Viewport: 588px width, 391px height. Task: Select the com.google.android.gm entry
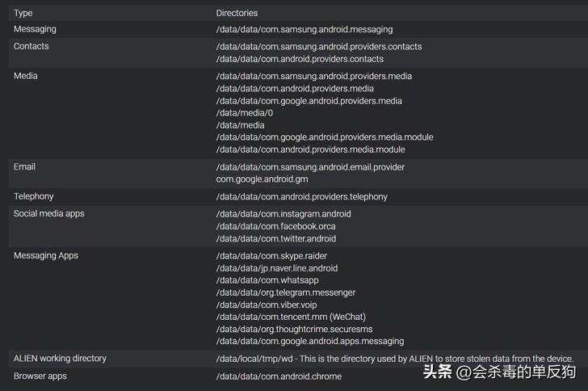pos(262,179)
